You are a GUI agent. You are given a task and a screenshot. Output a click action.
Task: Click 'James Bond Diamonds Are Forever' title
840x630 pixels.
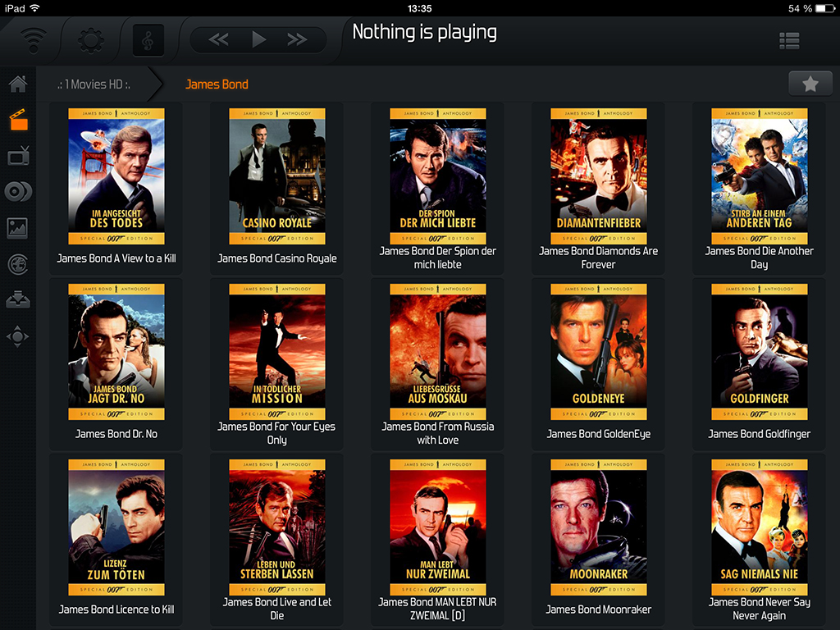pos(598,258)
